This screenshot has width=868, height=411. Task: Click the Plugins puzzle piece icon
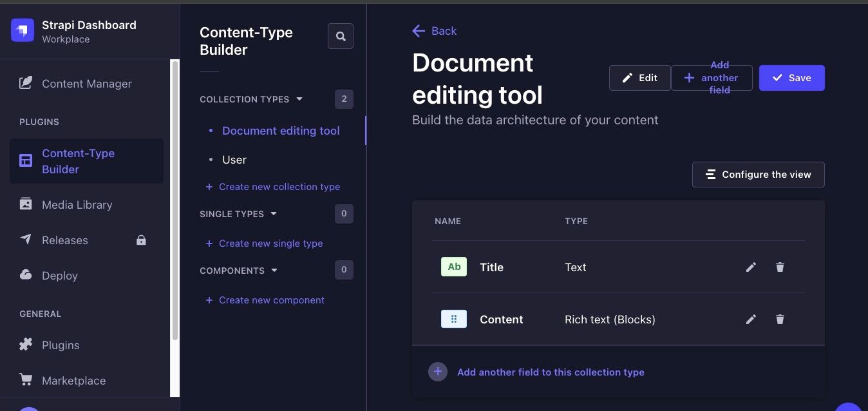[x=26, y=345]
